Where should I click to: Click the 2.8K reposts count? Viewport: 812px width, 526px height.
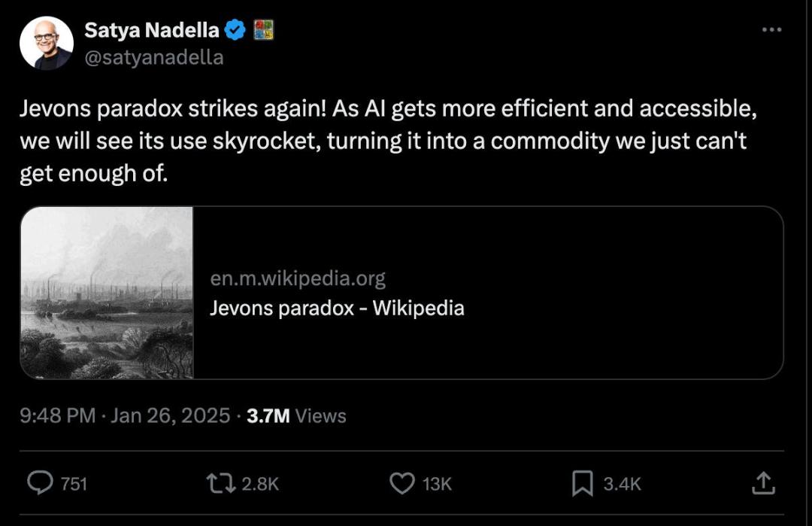tap(260, 484)
